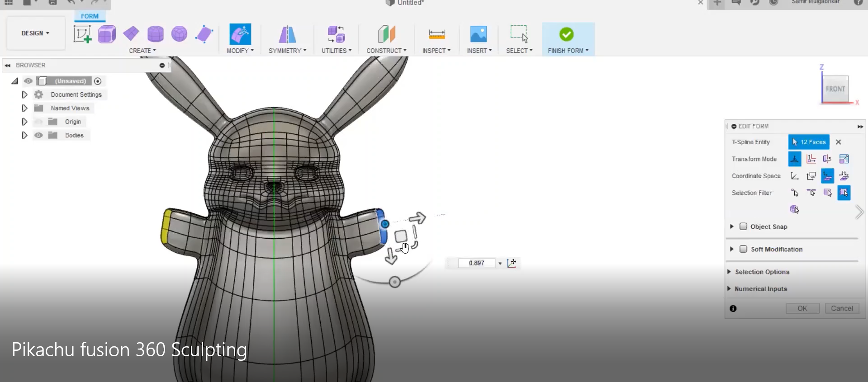Click the green Finish Form checkmark
The width and height of the screenshot is (868, 382).
pyautogui.click(x=566, y=34)
